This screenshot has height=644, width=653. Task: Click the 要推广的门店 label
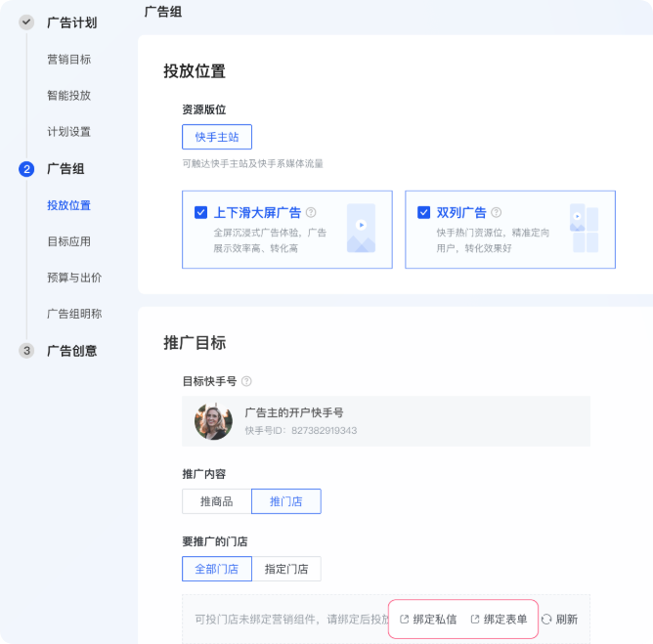tap(215, 541)
